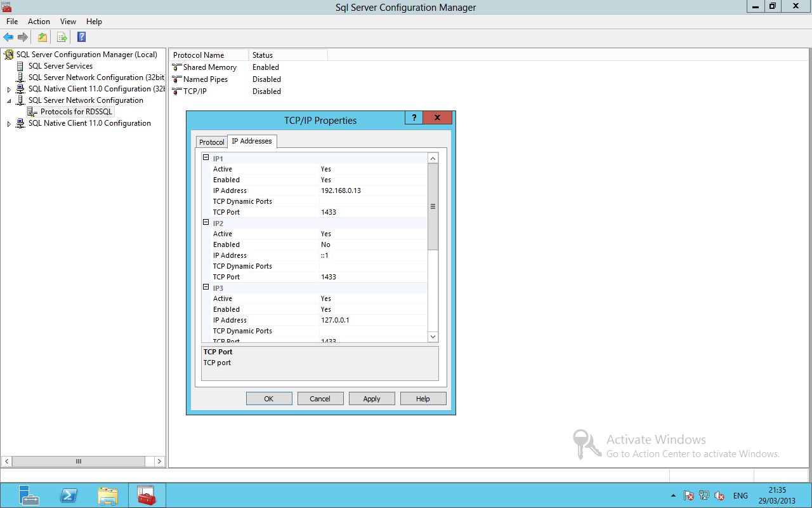Click the Named Pipes protocol icon

[177, 79]
